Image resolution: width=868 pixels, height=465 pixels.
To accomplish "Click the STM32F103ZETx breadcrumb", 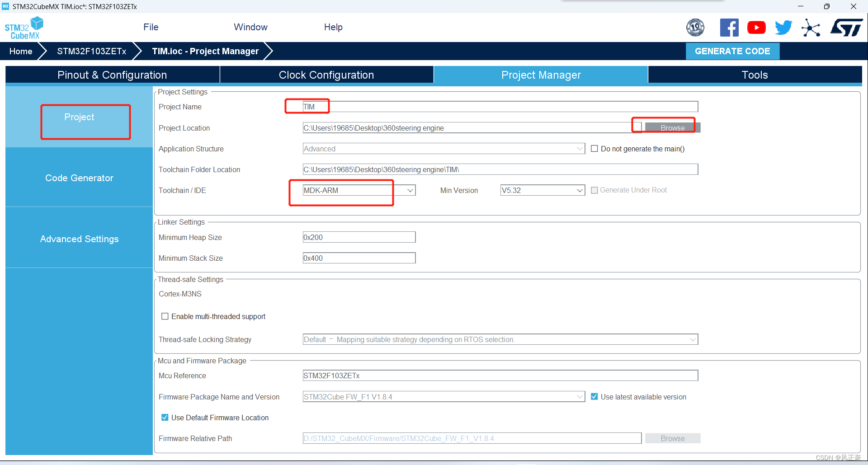I will (91, 51).
